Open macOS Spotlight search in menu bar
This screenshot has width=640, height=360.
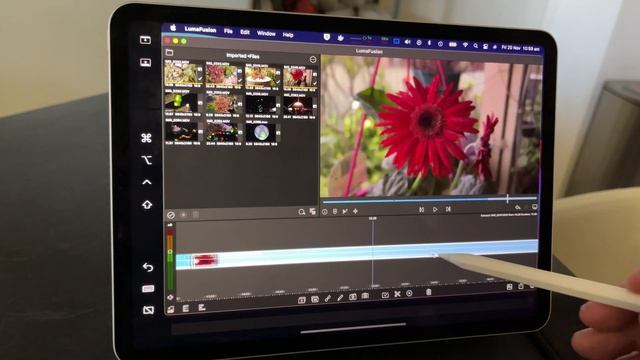476,46
